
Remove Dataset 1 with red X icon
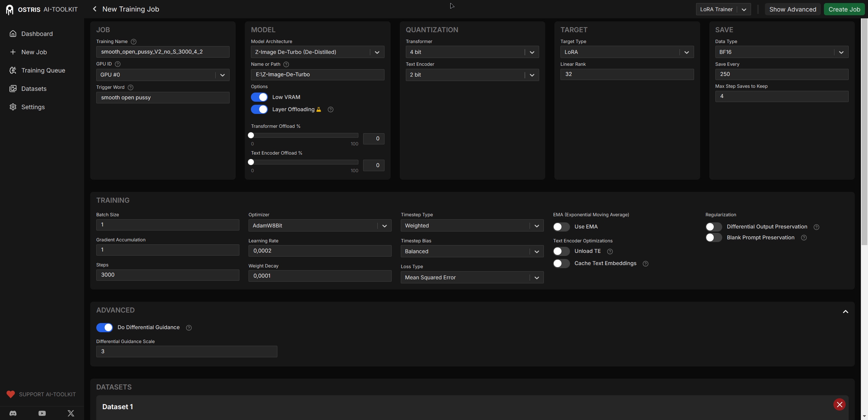click(x=839, y=404)
